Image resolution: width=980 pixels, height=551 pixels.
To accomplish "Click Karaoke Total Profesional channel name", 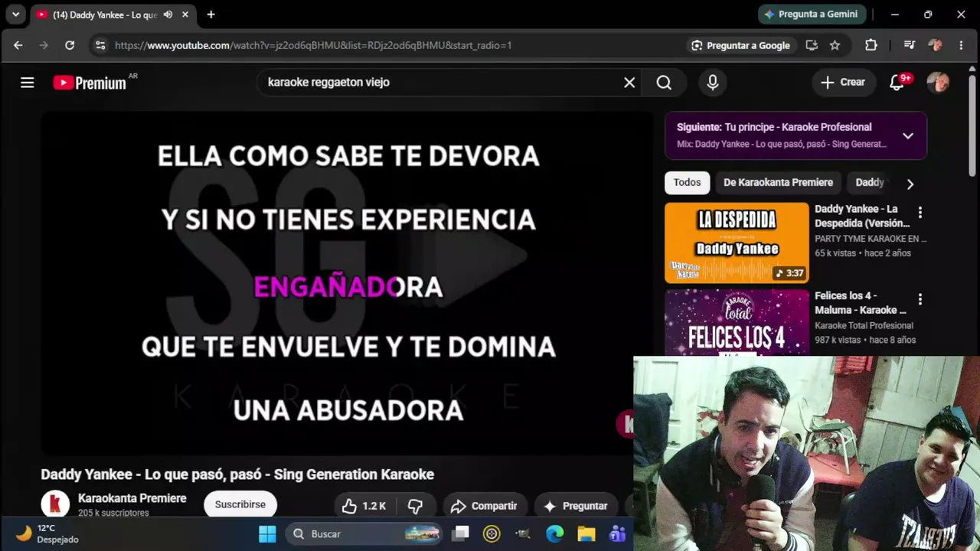I will (864, 326).
